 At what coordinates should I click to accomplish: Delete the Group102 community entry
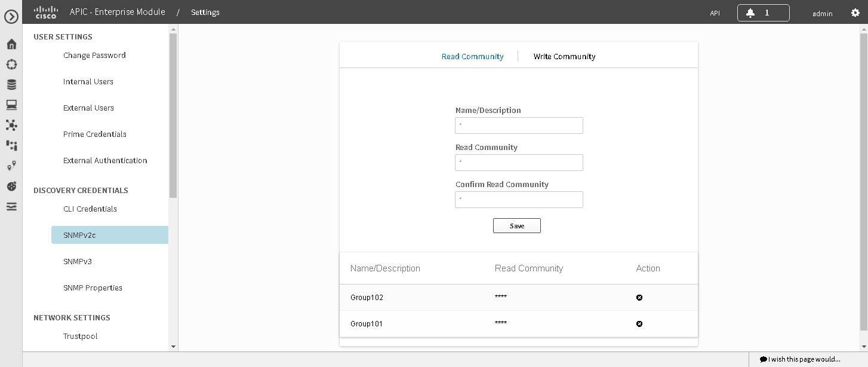639,297
